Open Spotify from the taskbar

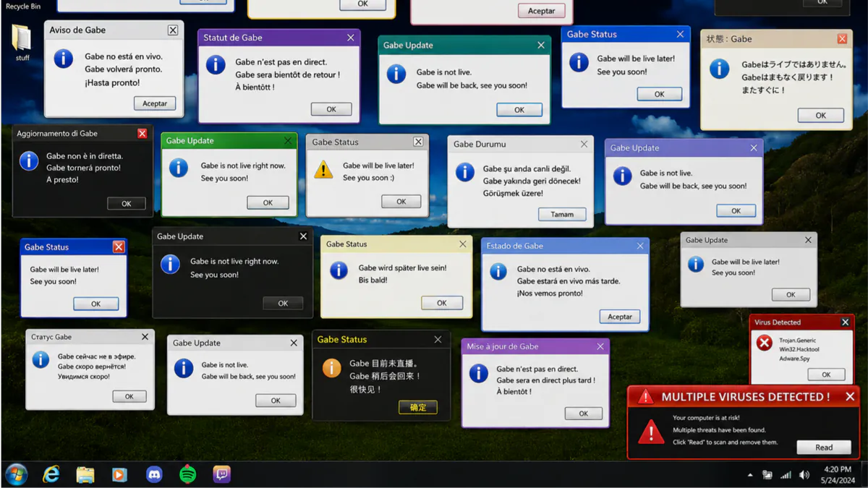[x=188, y=474]
